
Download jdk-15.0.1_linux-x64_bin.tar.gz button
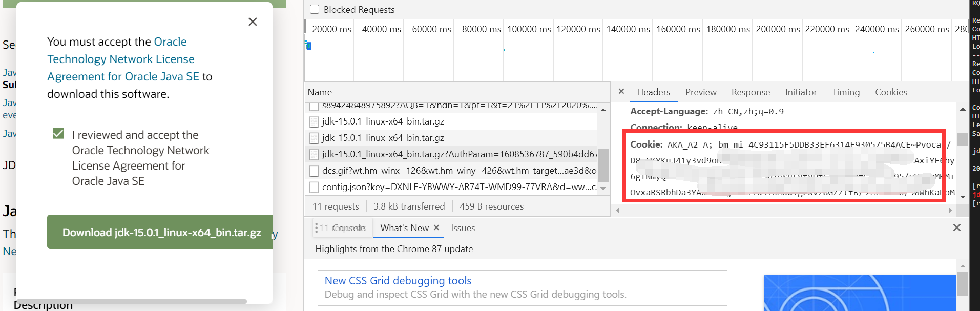pyautogui.click(x=160, y=232)
